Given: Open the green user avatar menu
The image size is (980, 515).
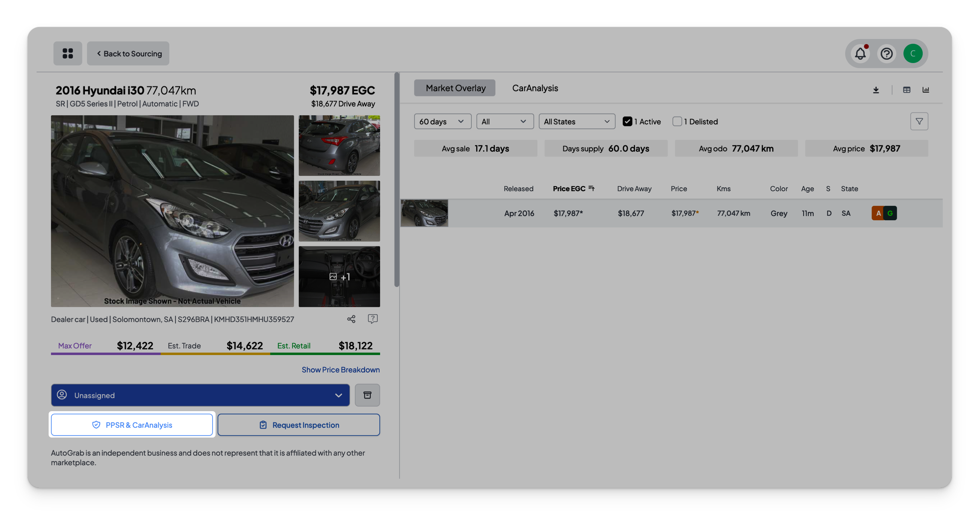Looking at the screenshot, I should click(913, 54).
